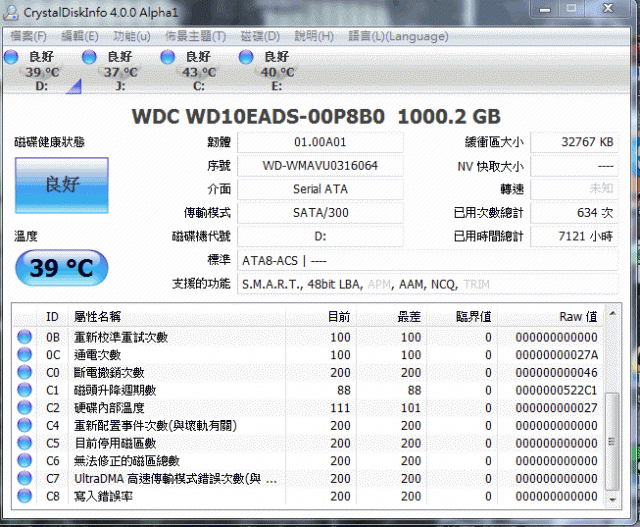The height and width of the screenshot is (527, 640).
Task: Click the attribute list scroll up arrow
Action: pyautogui.click(x=612, y=314)
